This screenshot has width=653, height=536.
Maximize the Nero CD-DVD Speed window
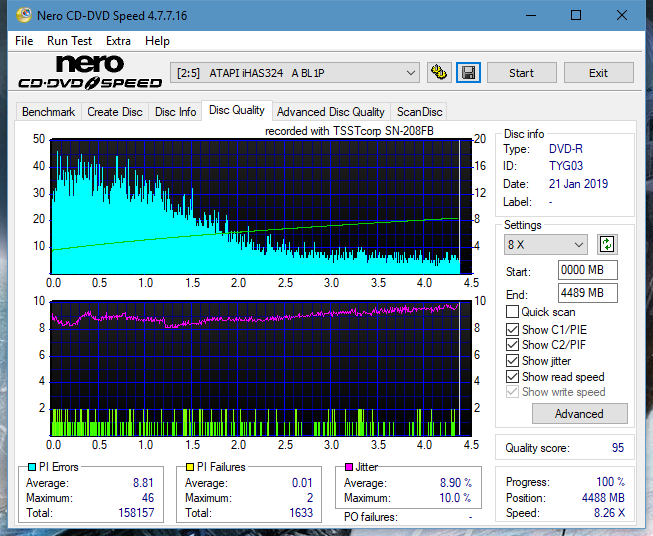pyautogui.click(x=576, y=15)
